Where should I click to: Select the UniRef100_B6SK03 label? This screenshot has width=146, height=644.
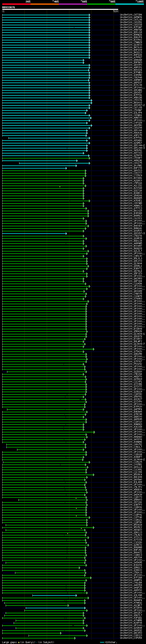click(131, 103)
